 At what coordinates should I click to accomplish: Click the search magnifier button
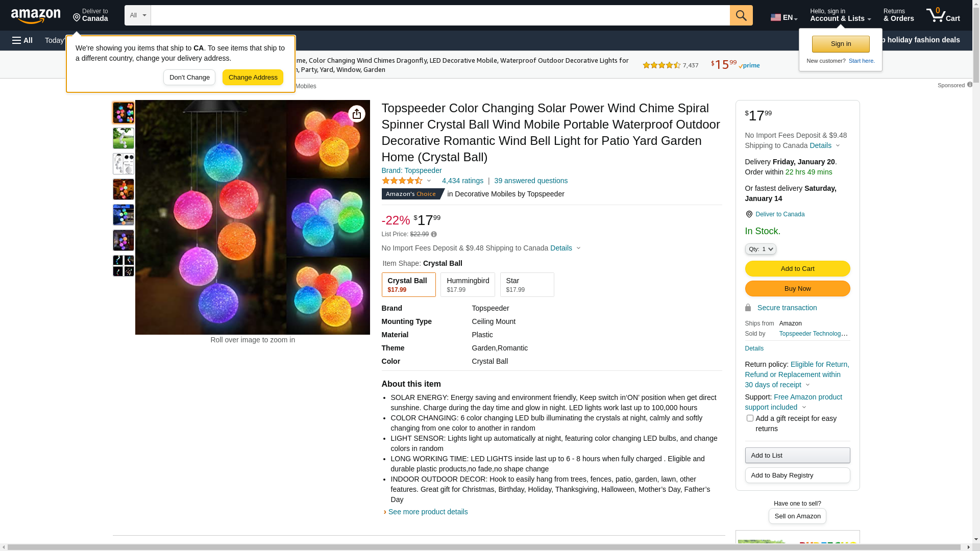(x=741, y=15)
